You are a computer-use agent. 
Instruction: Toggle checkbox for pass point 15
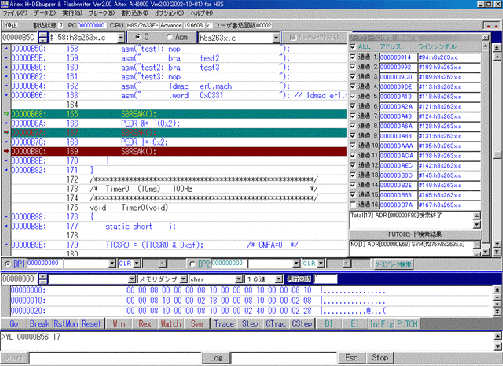(x=353, y=194)
